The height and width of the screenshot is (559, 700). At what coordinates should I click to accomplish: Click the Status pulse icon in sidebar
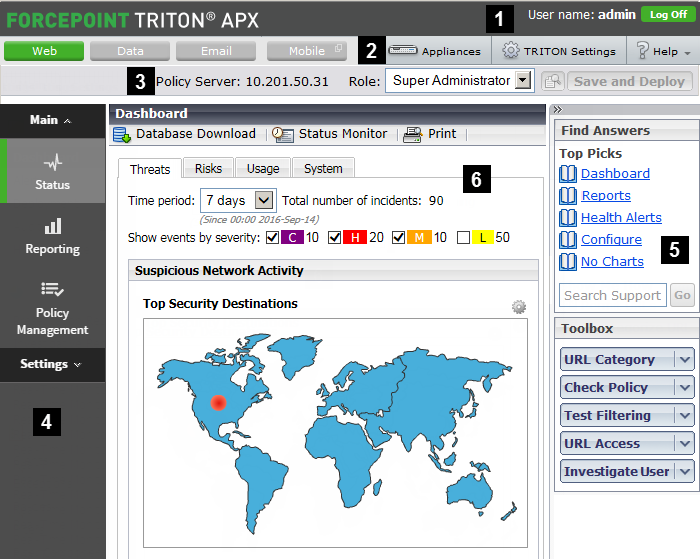tap(53, 163)
